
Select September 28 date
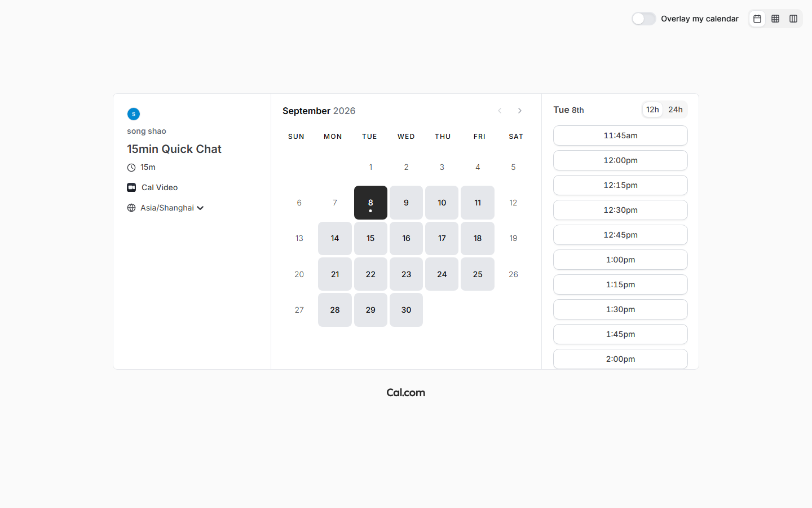pos(335,310)
